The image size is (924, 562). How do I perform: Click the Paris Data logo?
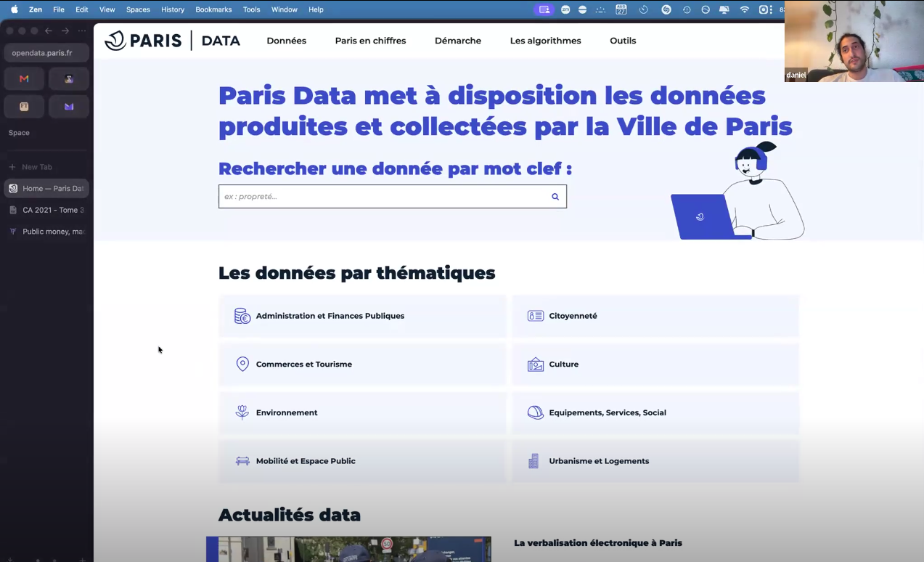point(173,41)
